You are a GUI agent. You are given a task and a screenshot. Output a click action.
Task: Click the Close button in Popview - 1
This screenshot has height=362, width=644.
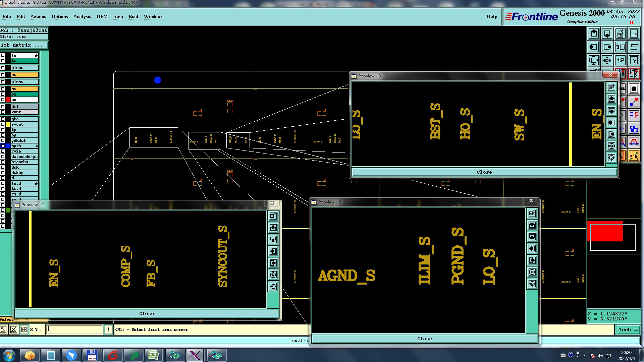click(147, 313)
